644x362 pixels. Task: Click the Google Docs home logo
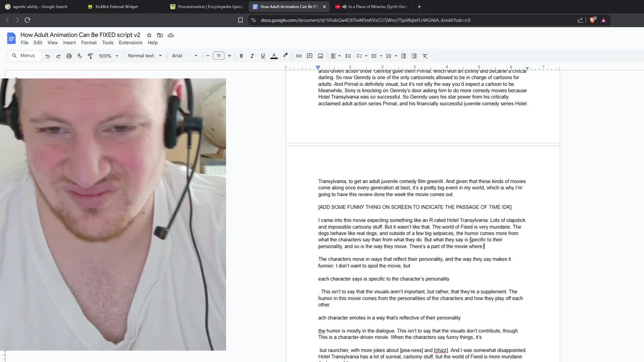(11, 38)
